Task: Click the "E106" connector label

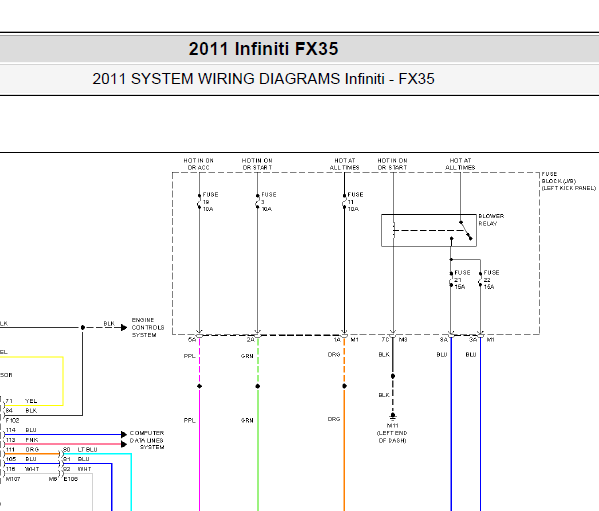Action: coord(71,479)
